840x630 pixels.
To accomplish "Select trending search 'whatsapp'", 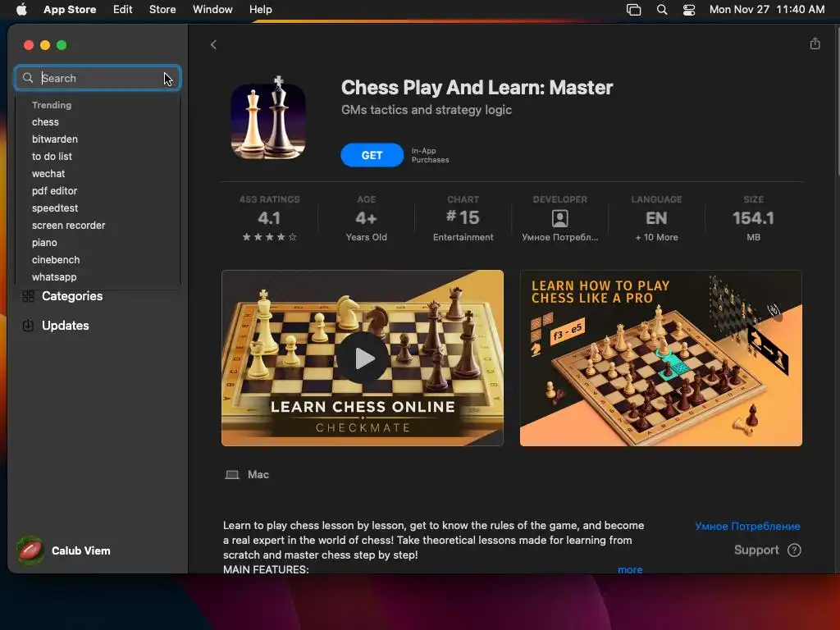I will click(x=54, y=277).
